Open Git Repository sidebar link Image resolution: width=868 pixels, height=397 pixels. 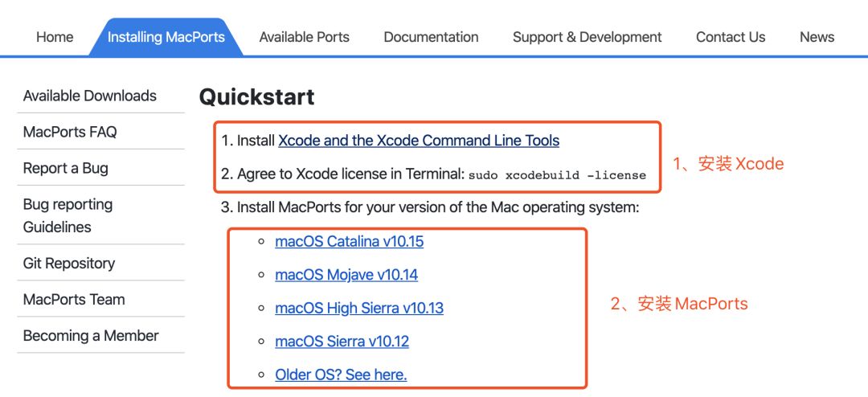click(x=69, y=263)
